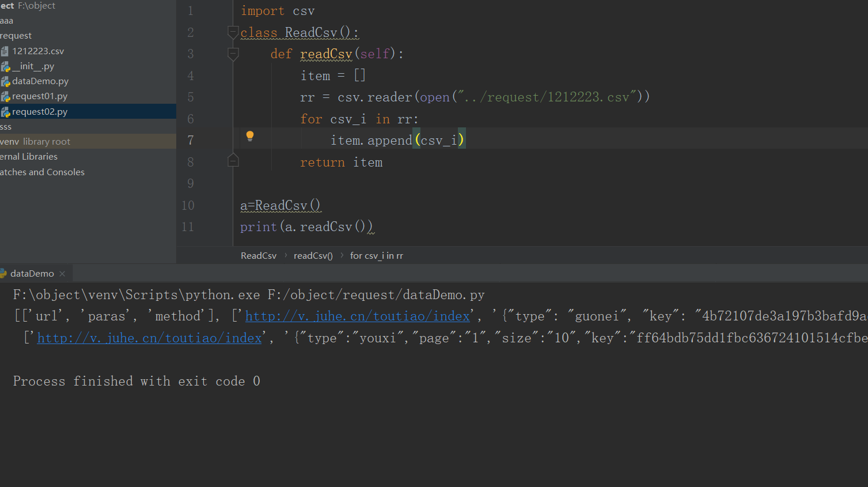Select Scratches and Consoles node
Viewport: 868px width, 487px height.
tap(42, 172)
